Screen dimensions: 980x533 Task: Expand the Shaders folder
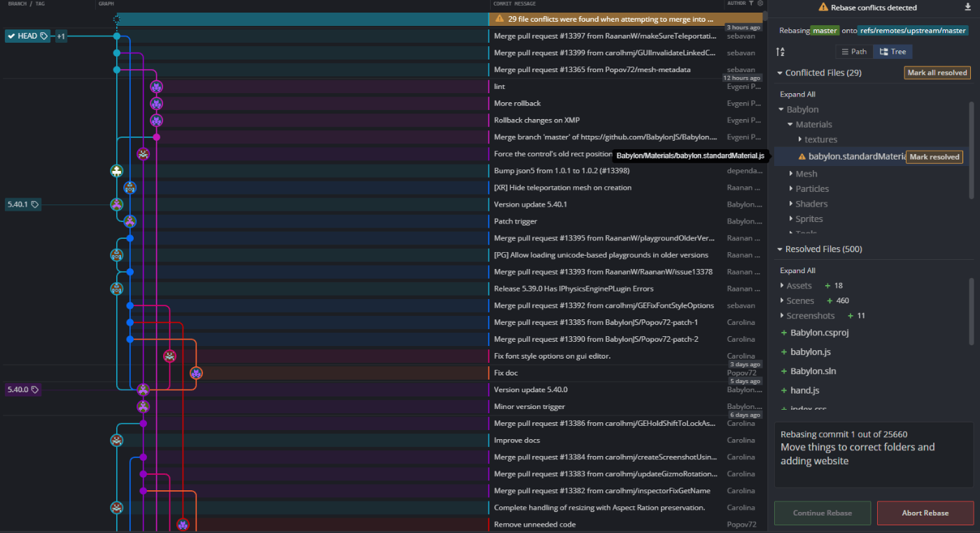point(790,205)
